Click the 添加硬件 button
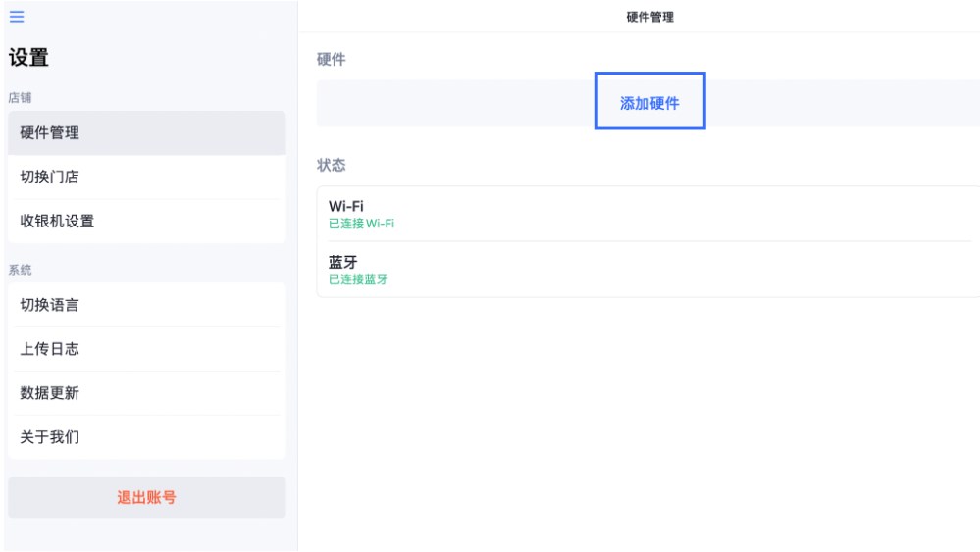980x552 pixels. coord(649,103)
